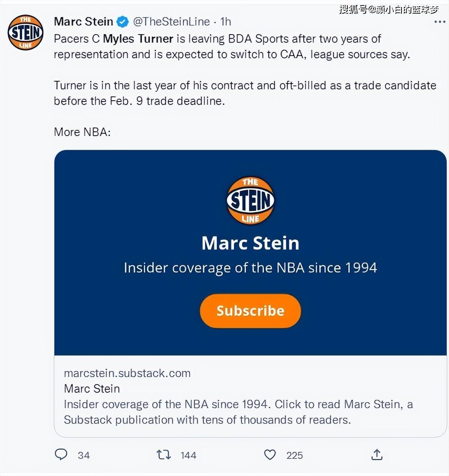Click the card description about Substack publication
The height and width of the screenshot is (476, 449).
[238, 412]
